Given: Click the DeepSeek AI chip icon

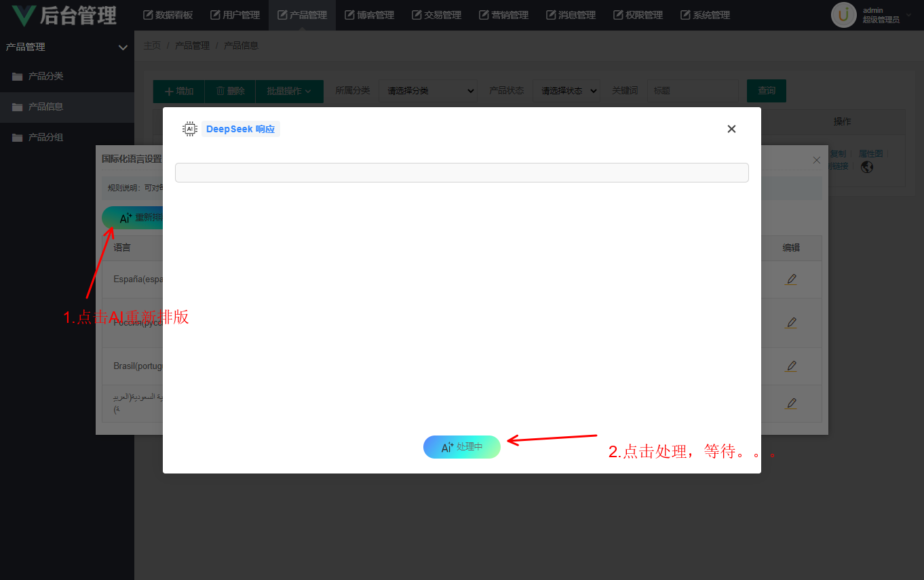Looking at the screenshot, I should tap(190, 129).
